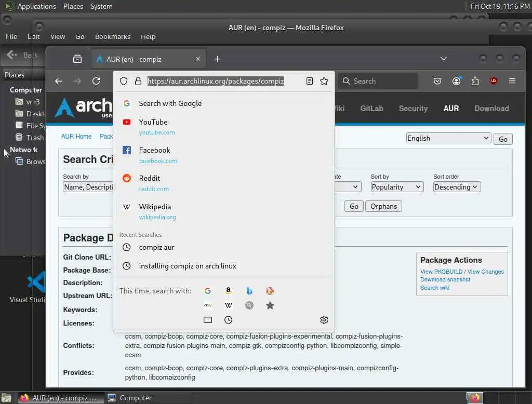Viewport: 532px width, 404px height.
Task: Search this time with Wikipedia icon
Action: click(229, 305)
